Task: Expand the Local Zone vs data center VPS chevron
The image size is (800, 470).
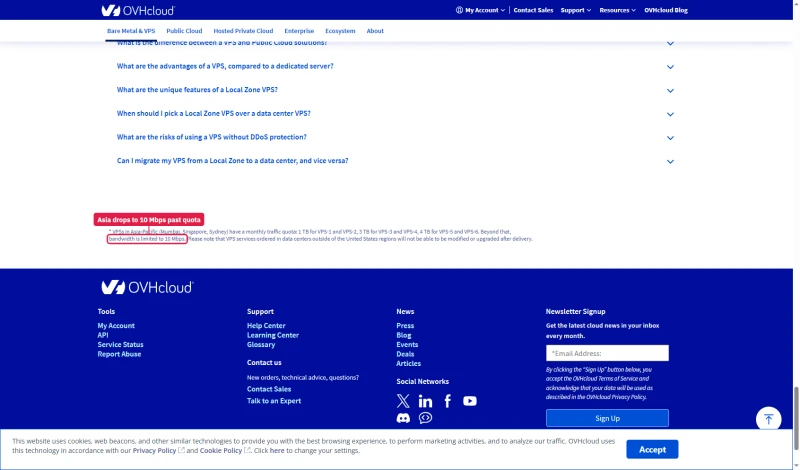Action: point(670,114)
